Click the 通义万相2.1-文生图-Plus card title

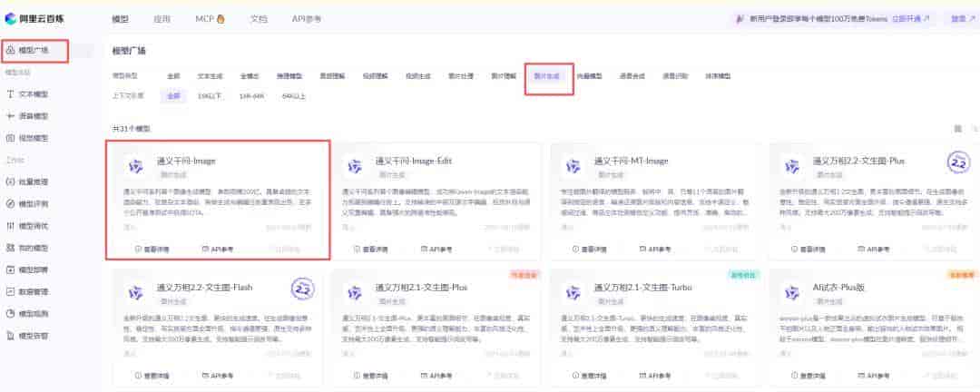pos(421,288)
